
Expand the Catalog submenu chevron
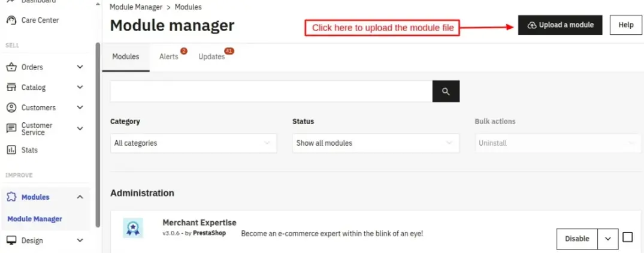pyautogui.click(x=80, y=87)
